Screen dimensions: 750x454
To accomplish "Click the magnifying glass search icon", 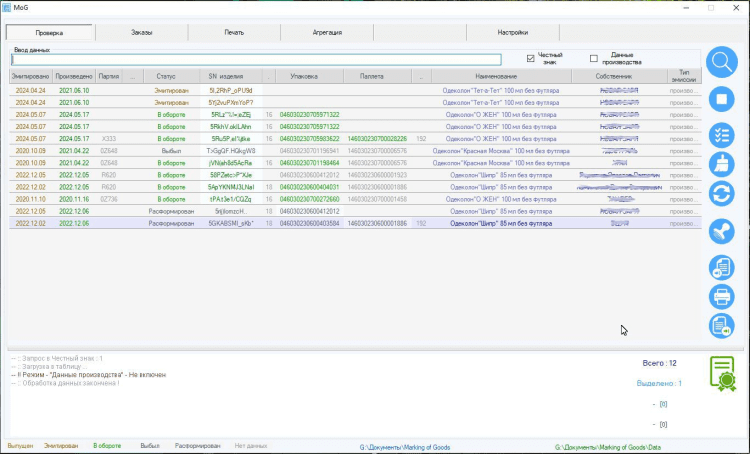I will (x=721, y=63).
